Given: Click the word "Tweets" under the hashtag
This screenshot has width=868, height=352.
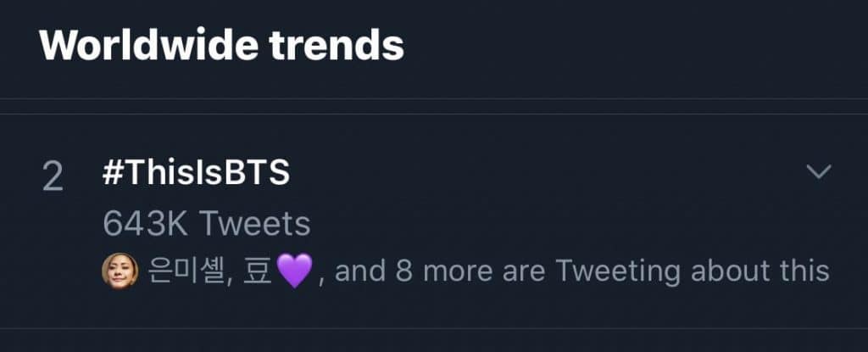Looking at the screenshot, I should pyautogui.click(x=254, y=224).
